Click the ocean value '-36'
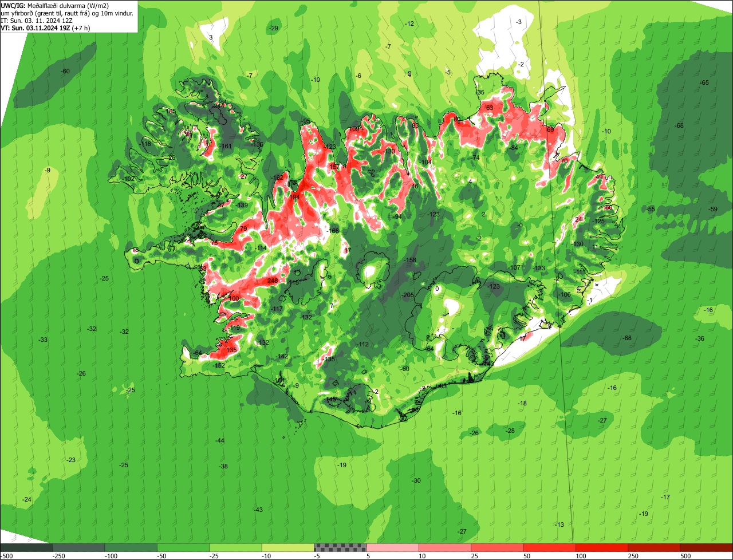The image size is (733, 560). point(700,339)
